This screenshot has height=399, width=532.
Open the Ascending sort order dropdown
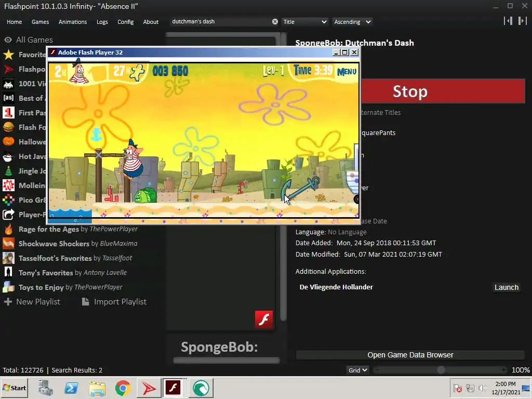click(x=352, y=22)
